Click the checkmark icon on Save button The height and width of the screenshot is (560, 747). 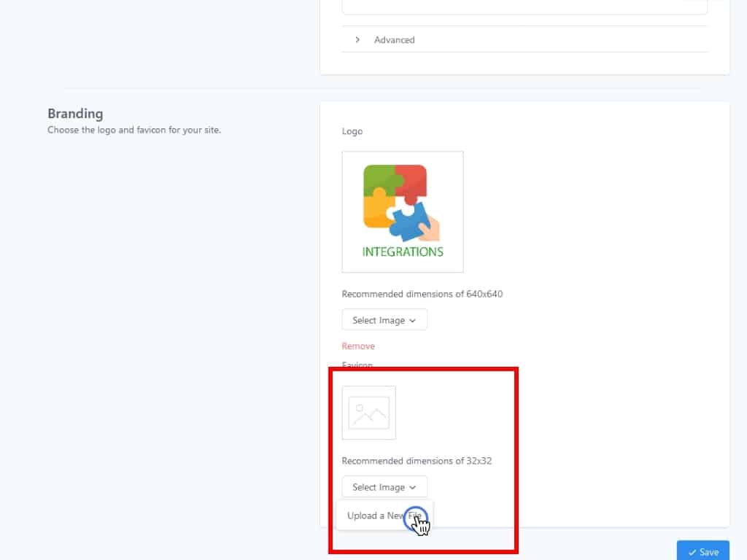[692, 553]
